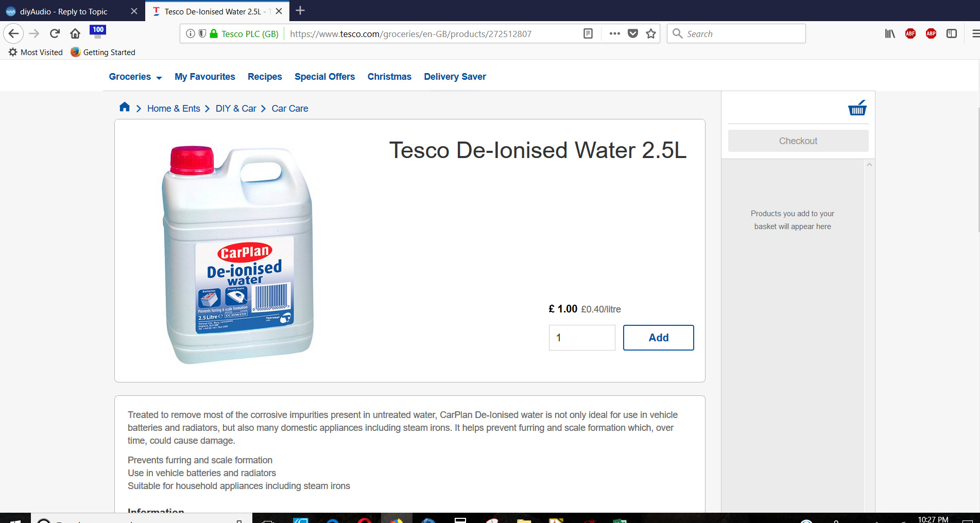
Task: Click the second Adblock Plus icon
Action: [x=931, y=34]
